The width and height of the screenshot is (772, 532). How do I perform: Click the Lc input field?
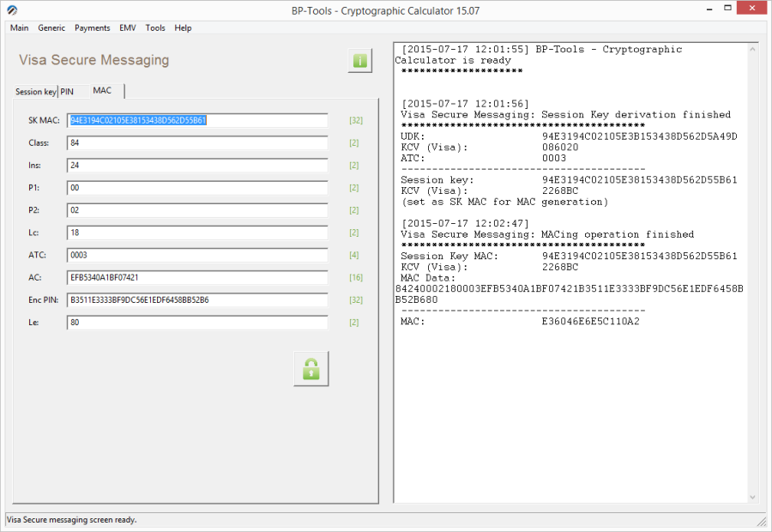pyautogui.click(x=197, y=233)
